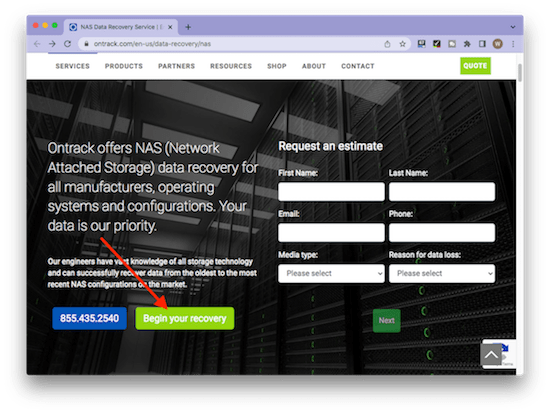Viewport: 550px width, 413px height.
Task: Open the PARTNERS menu
Action: point(176,66)
